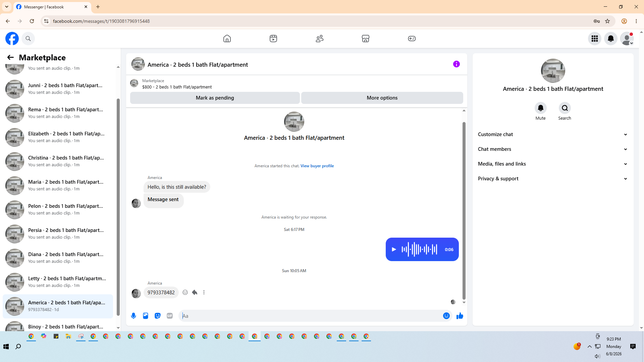The height and width of the screenshot is (362, 644).
Task: React to message 9793378482
Action: [185, 292]
